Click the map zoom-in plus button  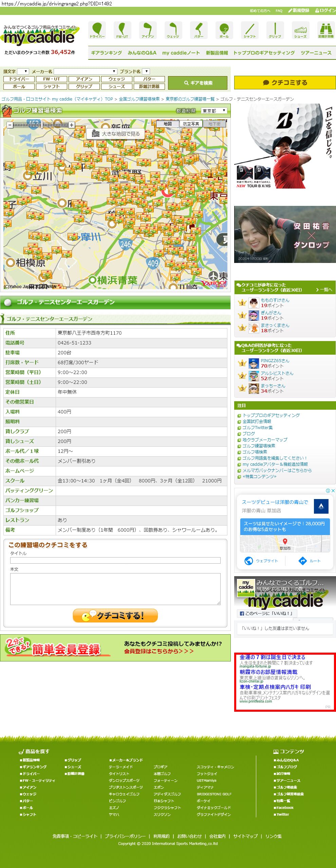click(72, 125)
